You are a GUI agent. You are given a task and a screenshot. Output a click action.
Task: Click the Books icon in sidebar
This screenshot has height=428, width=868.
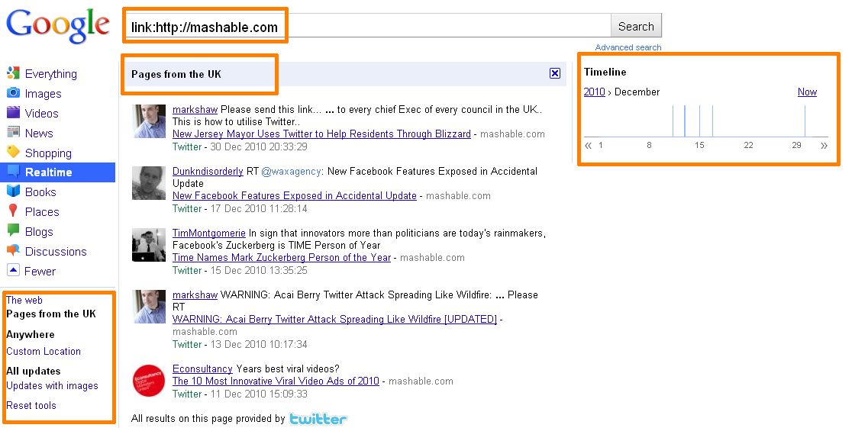(x=13, y=192)
